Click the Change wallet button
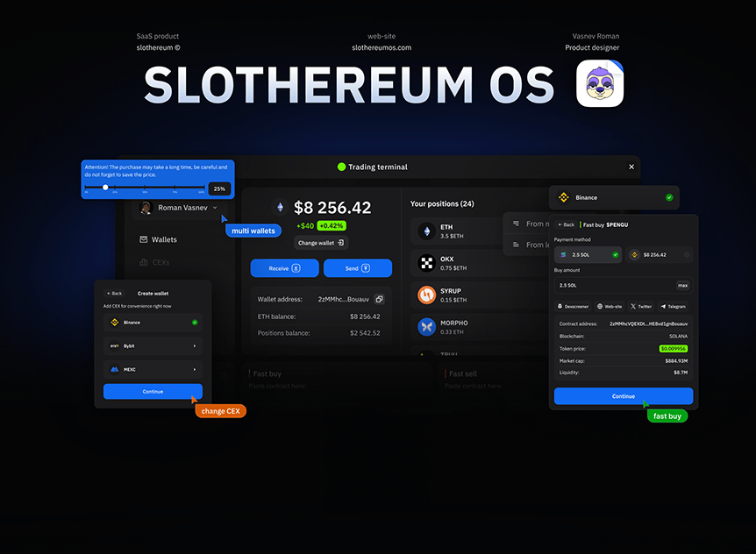The image size is (756, 554). click(321, 243)
